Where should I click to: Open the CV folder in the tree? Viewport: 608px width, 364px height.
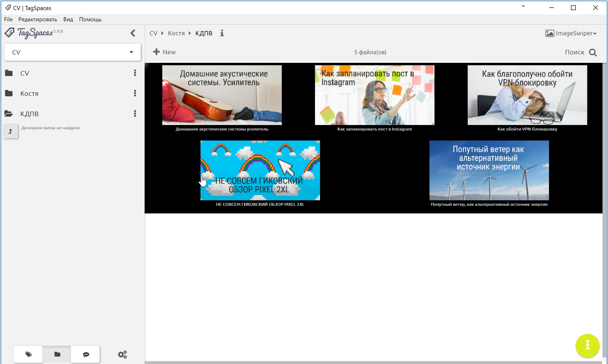(x=25, y=73)
